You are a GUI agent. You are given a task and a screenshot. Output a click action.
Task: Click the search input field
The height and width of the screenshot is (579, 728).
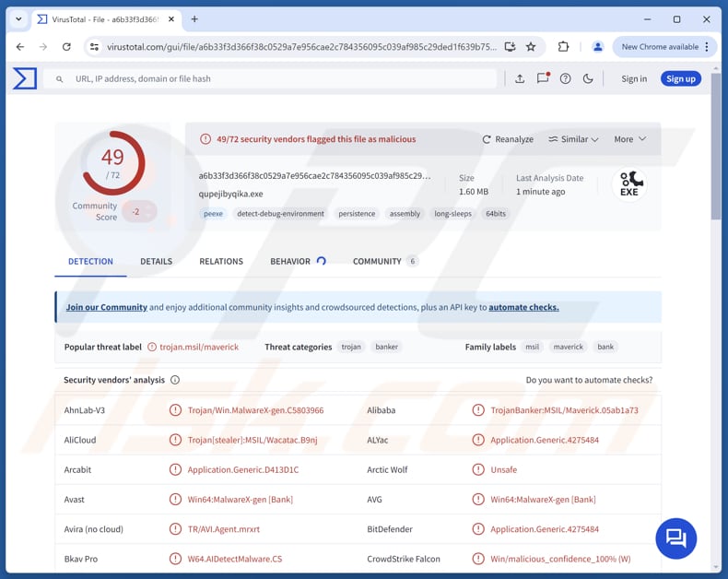coord(276,79)
